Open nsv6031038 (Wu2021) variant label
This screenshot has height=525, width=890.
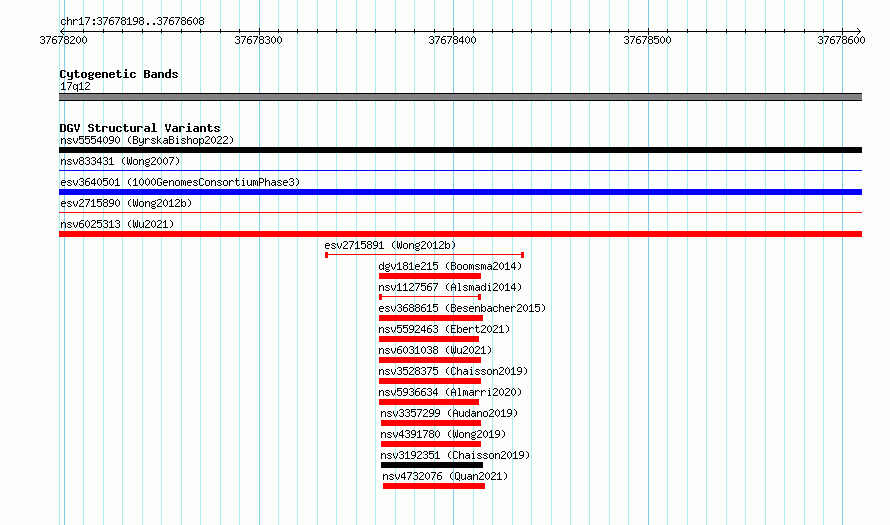(x=435, y=350)
